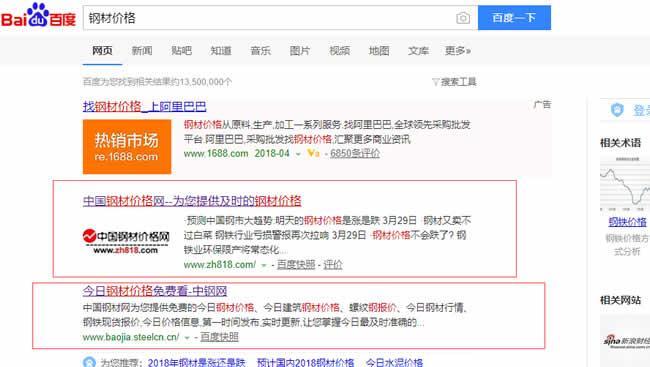Open suggestion 今日水泥价格
This screenshot has height=367, width=650.
point(394,362)
